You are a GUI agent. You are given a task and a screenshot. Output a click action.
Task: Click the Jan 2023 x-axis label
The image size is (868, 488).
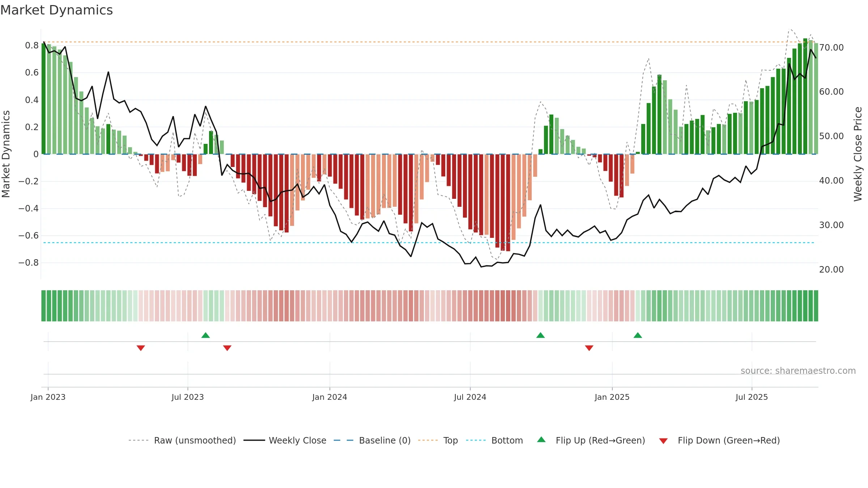tap(48, 397)
